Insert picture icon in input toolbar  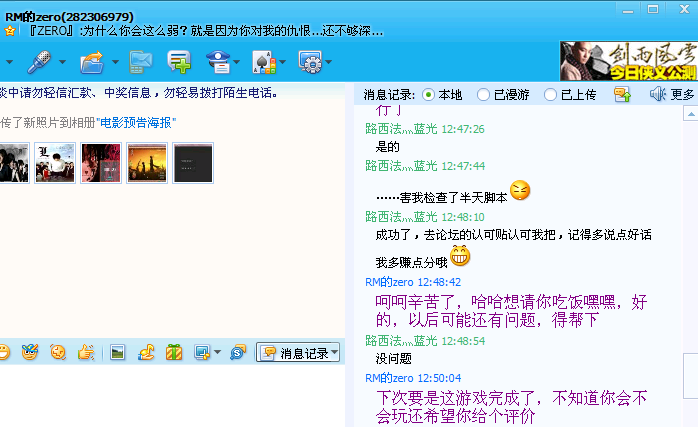click(x=118, y=352)
